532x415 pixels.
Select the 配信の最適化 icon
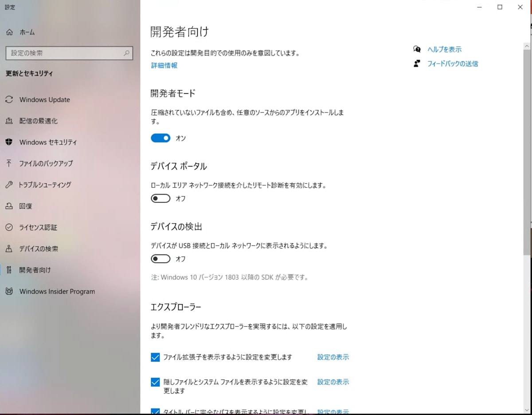point(9,121)
